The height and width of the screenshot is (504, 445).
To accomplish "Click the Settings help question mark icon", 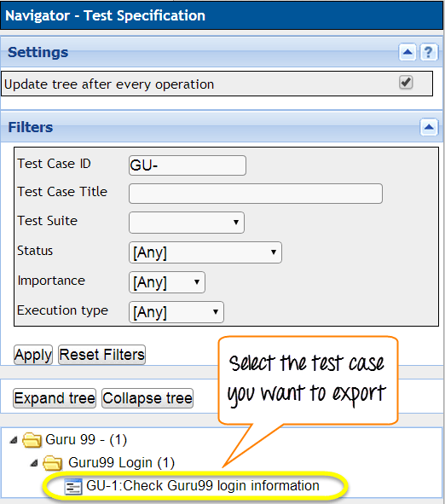I will (x=429, y=52).
